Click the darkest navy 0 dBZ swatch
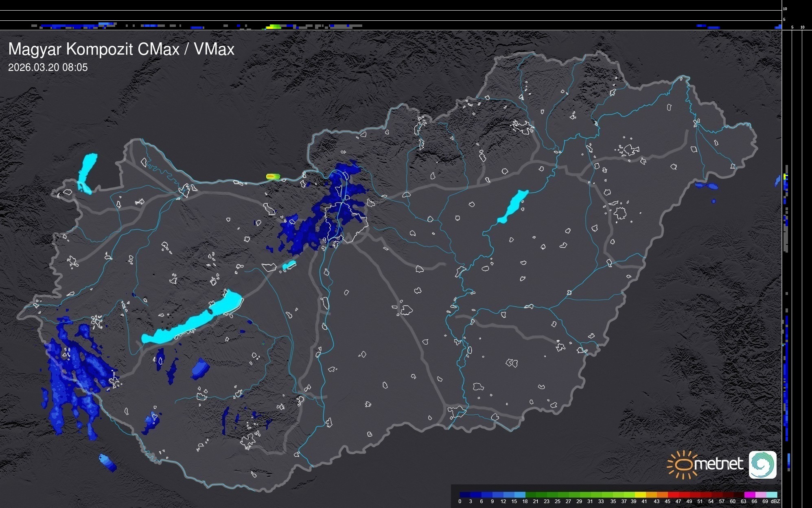 (x=465, y=495)
